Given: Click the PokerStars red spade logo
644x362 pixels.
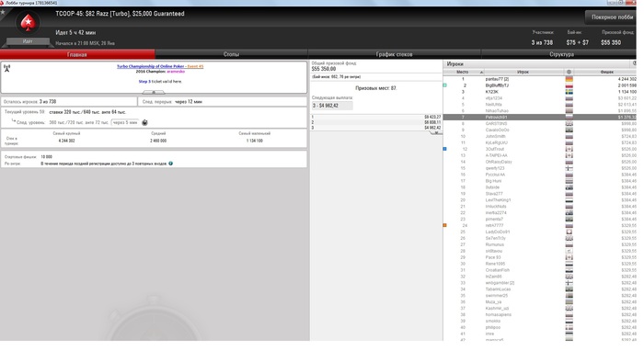Looking at the screenshot, I should [x=28, y=23].
